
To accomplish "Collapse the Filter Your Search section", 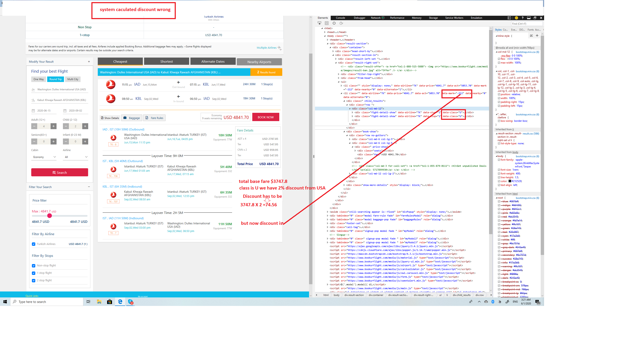I will tap(89, 187).
